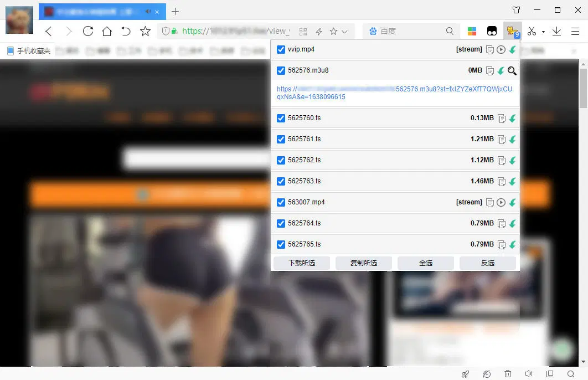Open the browser downloads arrow icon
This screenshot has height=380, width=588.
pos(557,32)
